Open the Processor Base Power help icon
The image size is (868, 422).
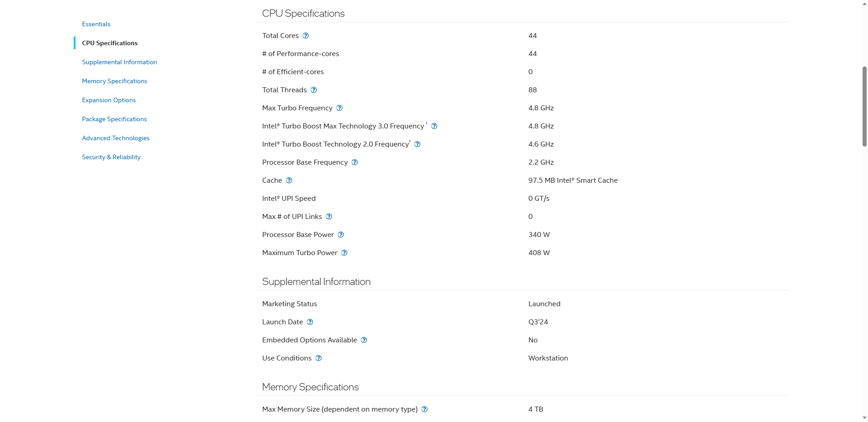341,235
